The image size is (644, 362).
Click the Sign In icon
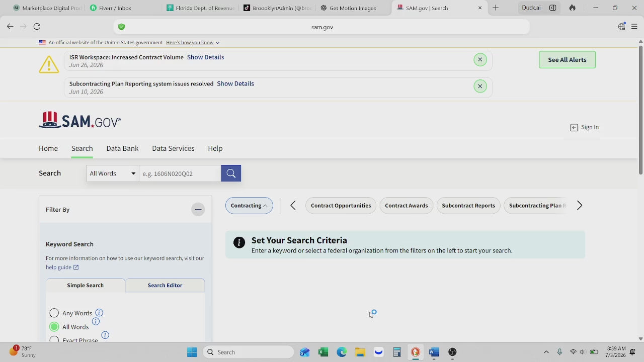tap(574, 128)
